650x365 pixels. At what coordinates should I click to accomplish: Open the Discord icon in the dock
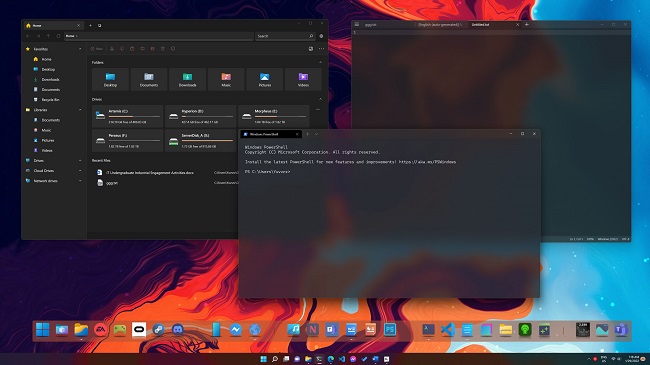pos(177,330)
